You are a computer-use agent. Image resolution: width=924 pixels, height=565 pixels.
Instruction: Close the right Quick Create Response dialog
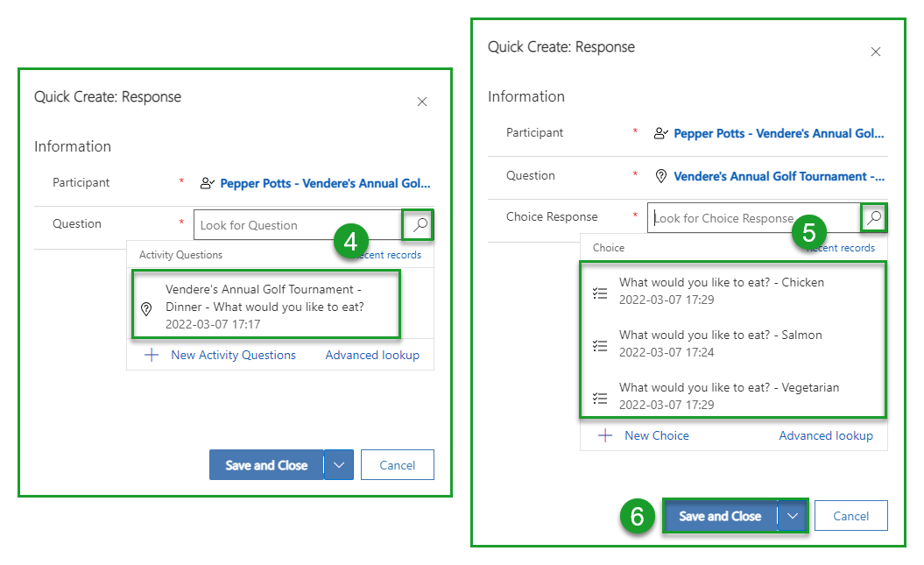coord(876,52)
